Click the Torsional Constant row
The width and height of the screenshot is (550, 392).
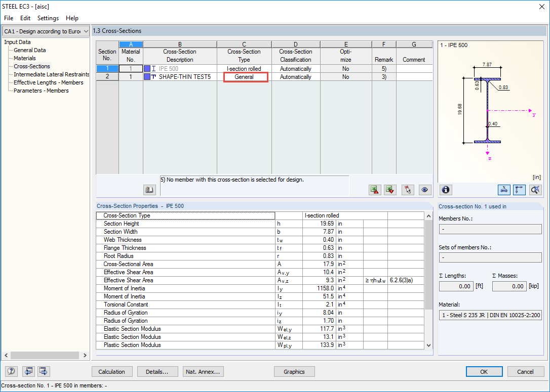pos(260,304)
